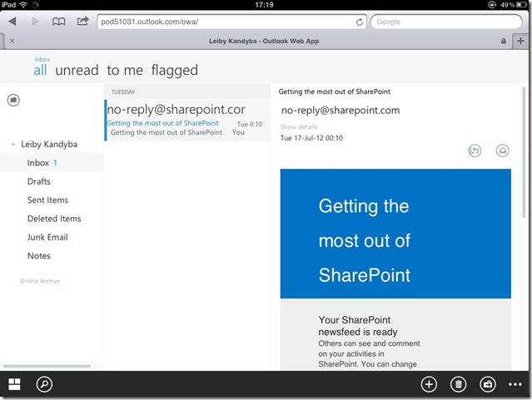
Task: Click the search magnifier icon
Action: (x=44, y=384)
